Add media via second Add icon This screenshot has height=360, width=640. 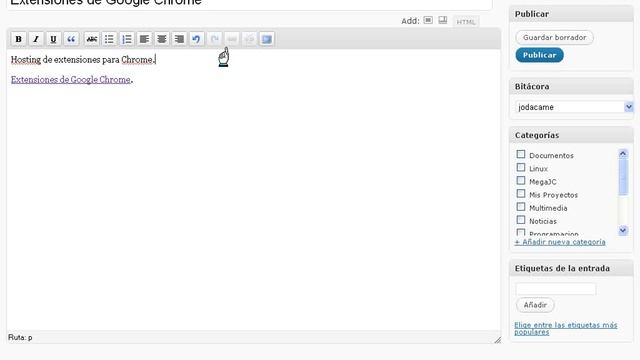[x=443, y=20]
